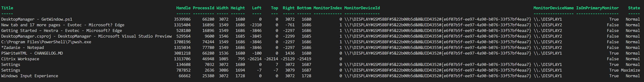
Task: Click the IsOnPrimaryMonitor column header
Action: 597,8
